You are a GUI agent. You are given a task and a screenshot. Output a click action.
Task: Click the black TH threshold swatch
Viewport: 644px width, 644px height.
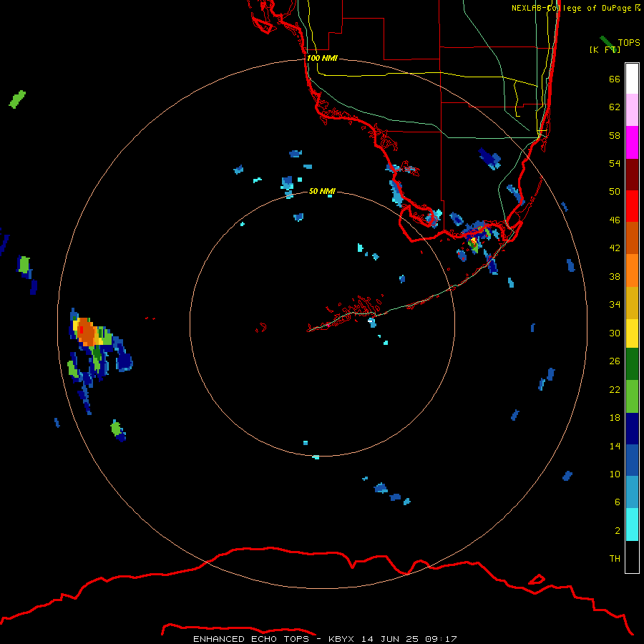pyautogui.click(x=632, y=557)
